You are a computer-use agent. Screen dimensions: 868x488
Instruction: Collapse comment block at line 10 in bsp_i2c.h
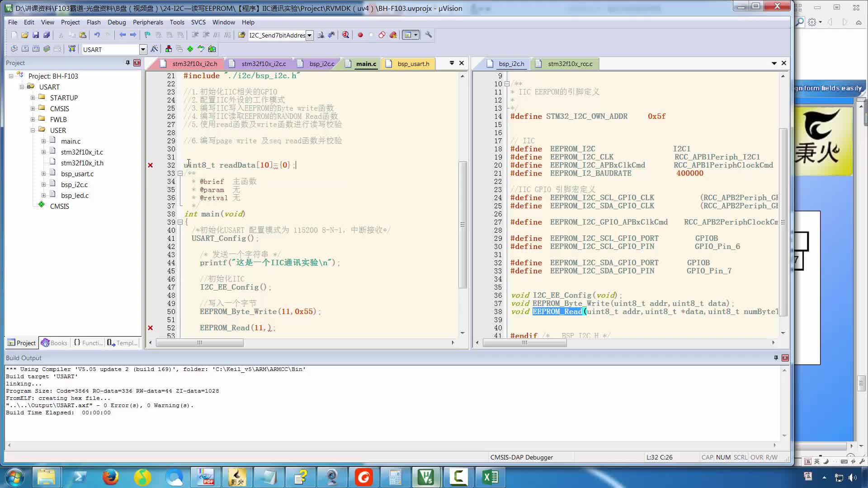click(507, 84)
